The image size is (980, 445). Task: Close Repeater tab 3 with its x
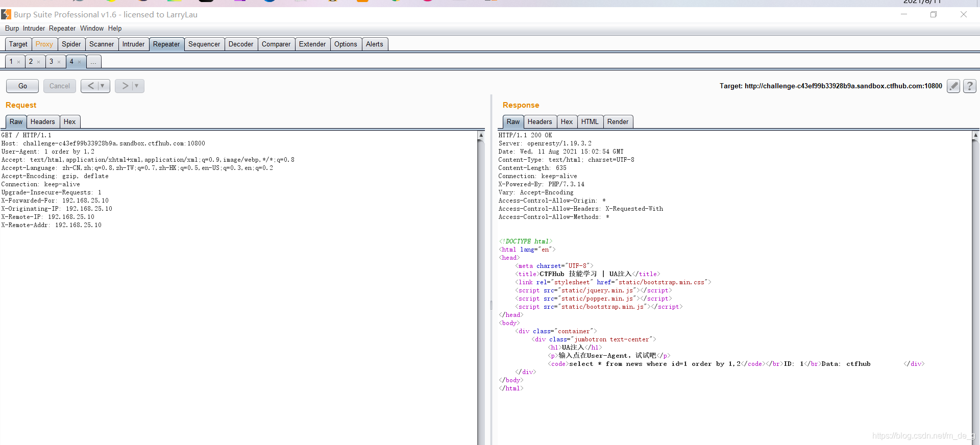[59, 62]
